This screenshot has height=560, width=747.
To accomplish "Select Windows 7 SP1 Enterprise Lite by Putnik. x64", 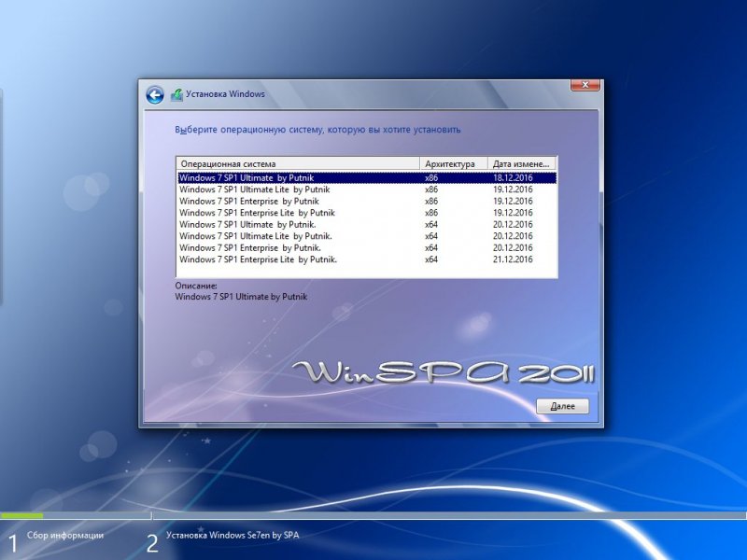I will tap(367, 259).
